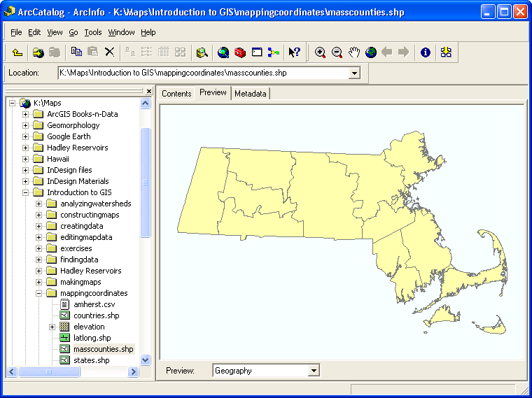
Task: Click the Disconnect From Folder icon
Action: 55,52
